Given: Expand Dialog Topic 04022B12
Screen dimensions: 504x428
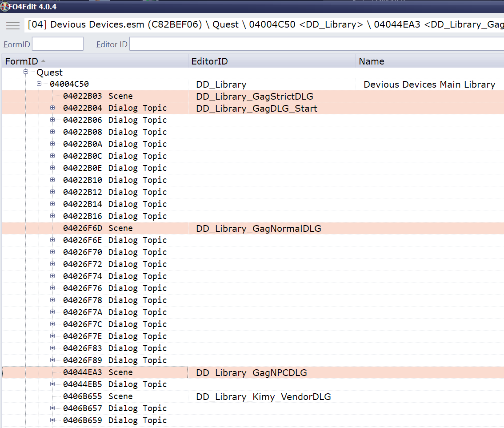Looking at the screenshot, I should pos(52,192).
